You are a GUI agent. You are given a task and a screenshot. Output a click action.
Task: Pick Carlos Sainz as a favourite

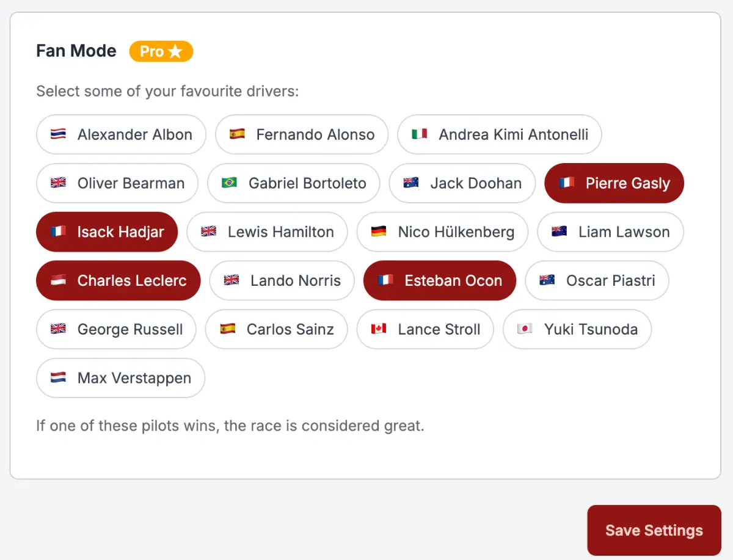coord(276,330)
